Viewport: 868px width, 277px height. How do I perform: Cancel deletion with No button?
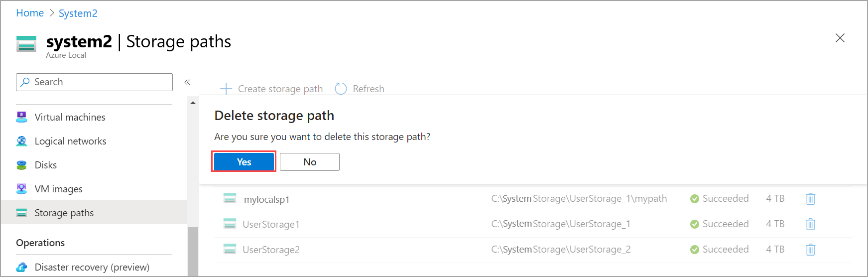(310, 162)
